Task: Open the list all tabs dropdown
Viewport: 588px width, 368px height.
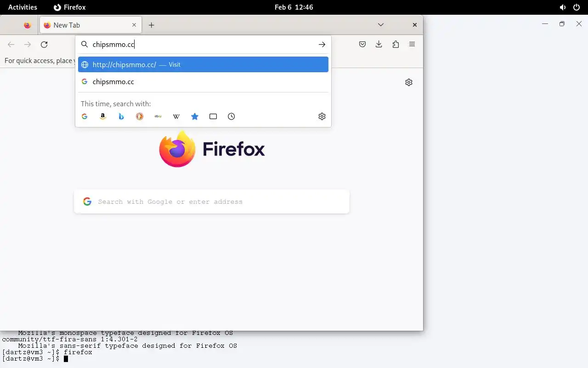Action: pyautogui.click(x=381, y=25)
